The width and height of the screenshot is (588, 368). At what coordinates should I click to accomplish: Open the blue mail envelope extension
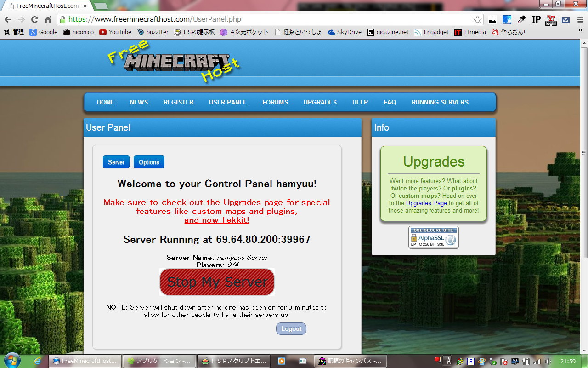[565, 20]
